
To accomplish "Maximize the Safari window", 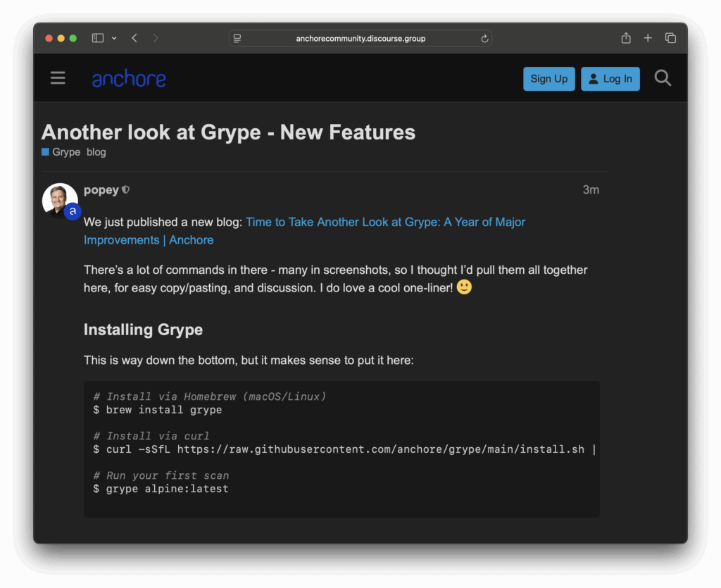I will tap(73, 38).
